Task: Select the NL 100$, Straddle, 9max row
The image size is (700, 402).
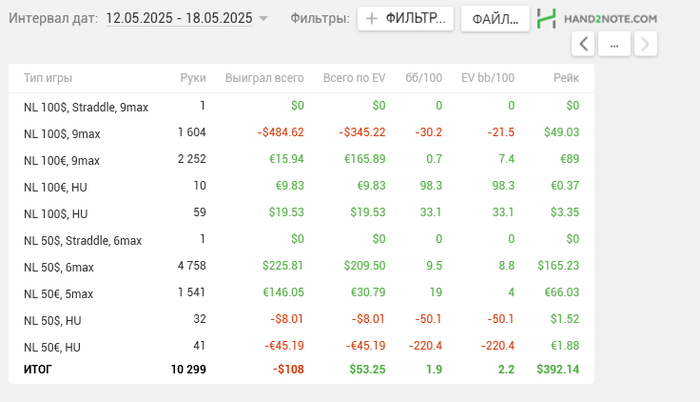Action: point(86,106)
